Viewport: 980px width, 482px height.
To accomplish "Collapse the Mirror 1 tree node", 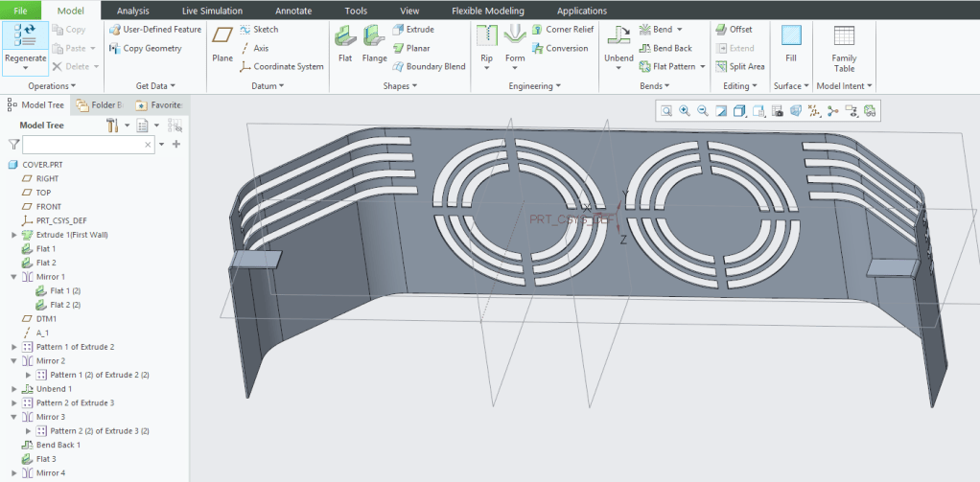I will coord(13,277).
